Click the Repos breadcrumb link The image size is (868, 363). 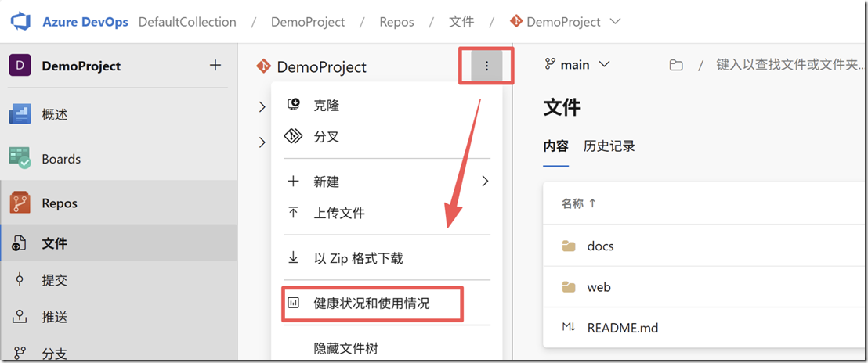click(x=396, y=22)
